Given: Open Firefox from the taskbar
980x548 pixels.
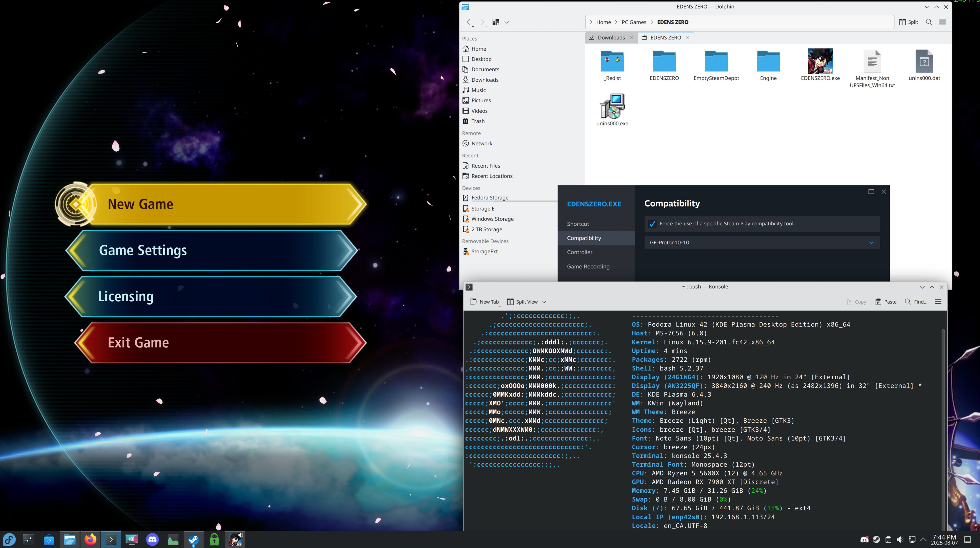Looking at the screenshot, I should click(91, 539).
